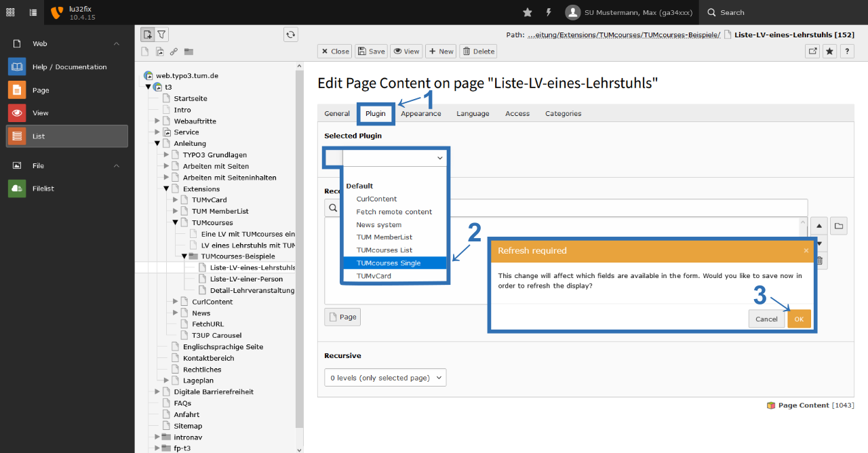Expand the TYPO3 Grundlagen node
This screenshot has width=868, height=453.
[x=166, y=155]
